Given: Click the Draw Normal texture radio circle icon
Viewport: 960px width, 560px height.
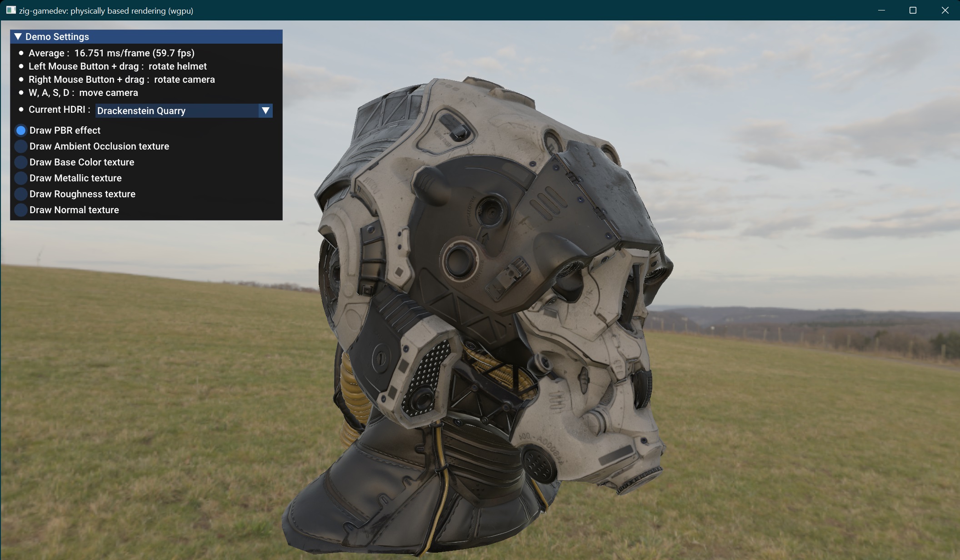Looking at the screenshot, I should click(21, 210).
